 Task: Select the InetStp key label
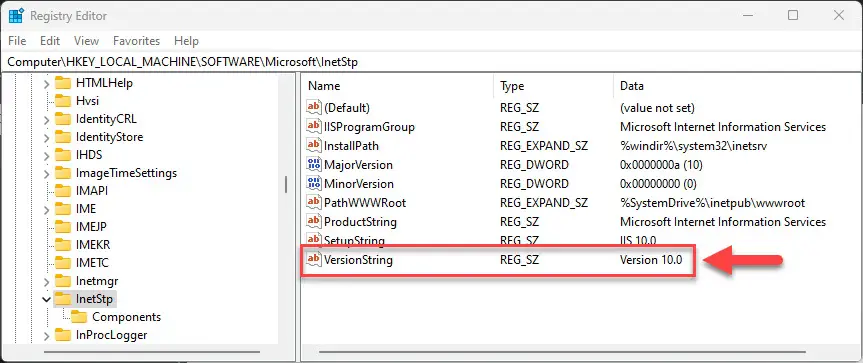pyautogui.click(x=94, y=299)
